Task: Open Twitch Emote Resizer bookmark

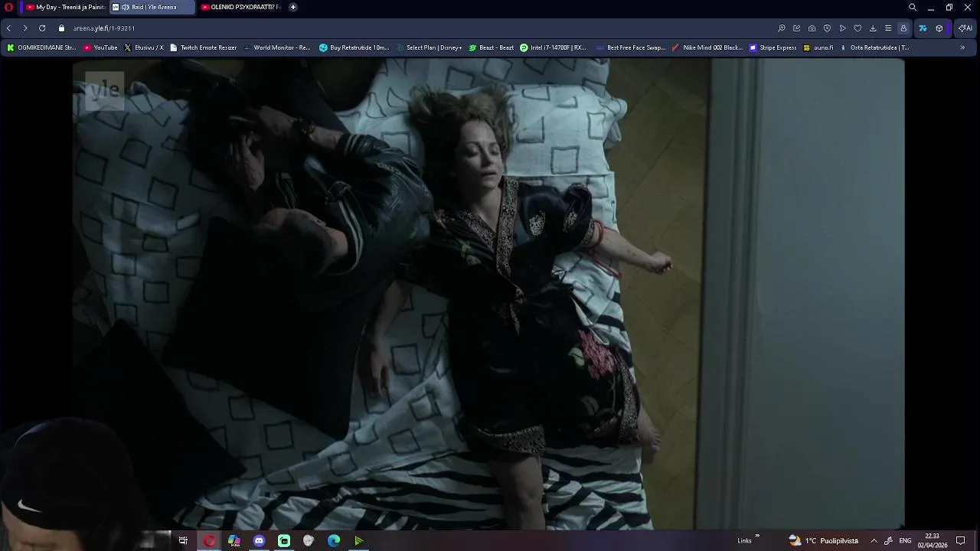Action: (x=204, y=47)
